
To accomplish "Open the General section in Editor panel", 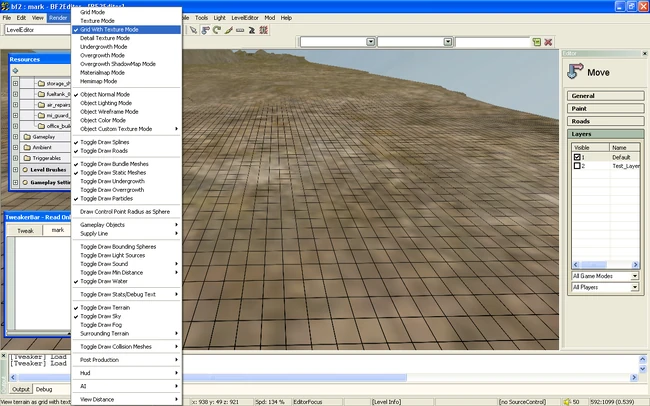I will pos(606,96).
